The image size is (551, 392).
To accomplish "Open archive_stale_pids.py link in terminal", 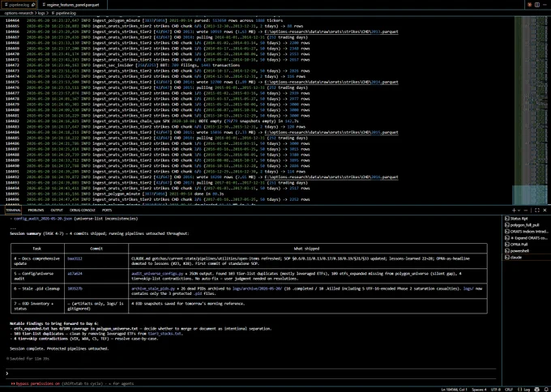I will [153, 288].
